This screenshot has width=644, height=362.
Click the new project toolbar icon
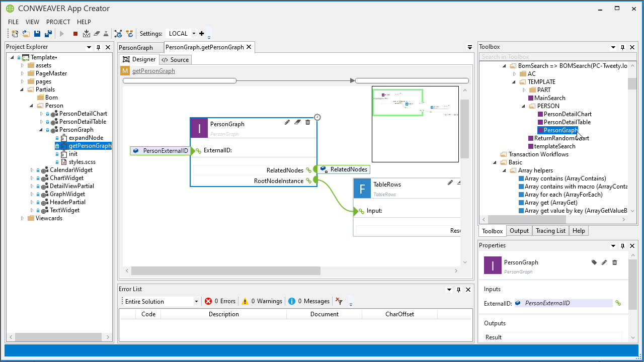tap(15, 34)
